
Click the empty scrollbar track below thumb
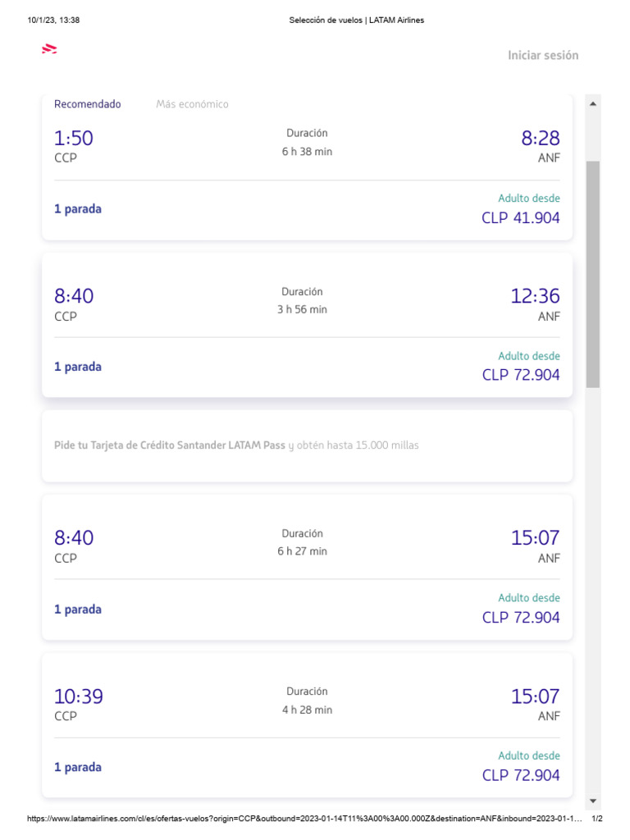[592, 589]
